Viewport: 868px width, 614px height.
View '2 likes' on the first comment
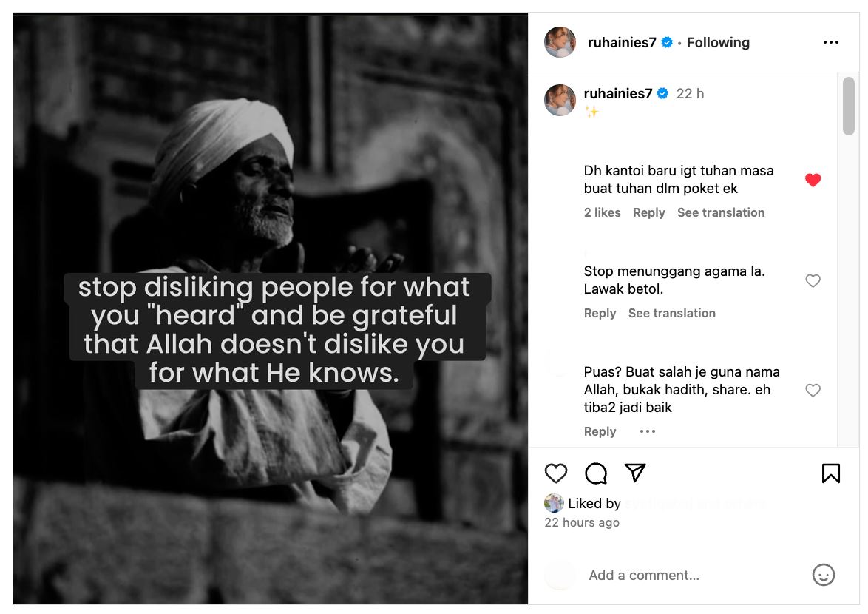tap(602, 212)
